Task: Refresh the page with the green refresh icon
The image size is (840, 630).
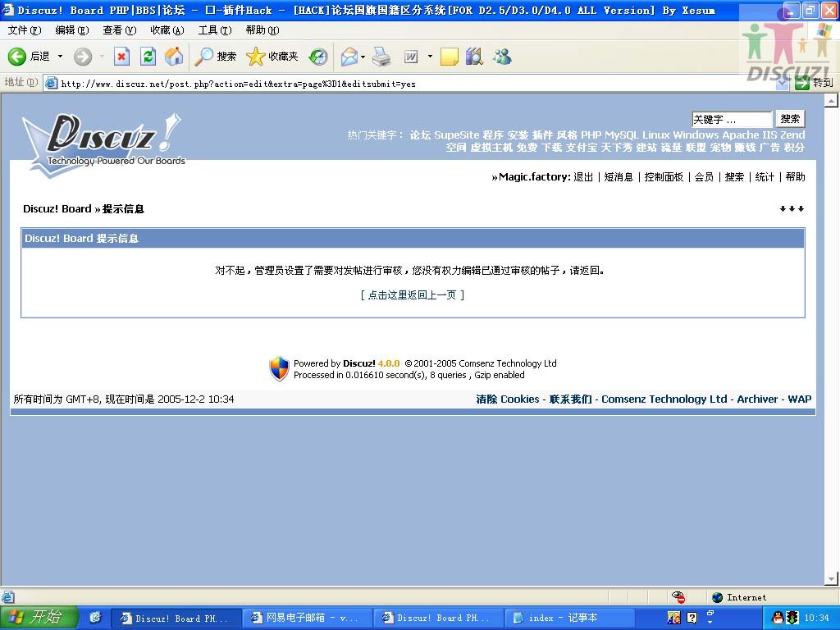Action: [x=148, y=57]
